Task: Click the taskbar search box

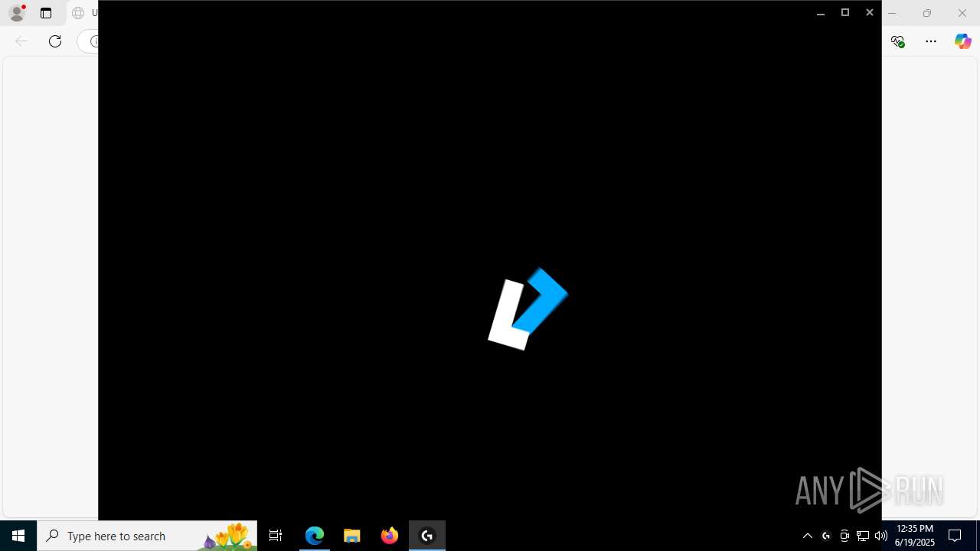Action: tap(147, 536)
